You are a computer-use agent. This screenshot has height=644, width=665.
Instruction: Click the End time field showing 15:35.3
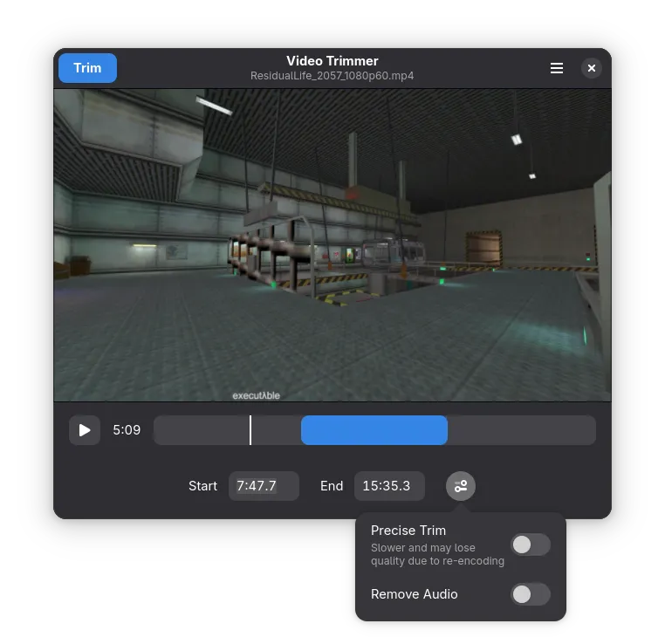(389, 486)
